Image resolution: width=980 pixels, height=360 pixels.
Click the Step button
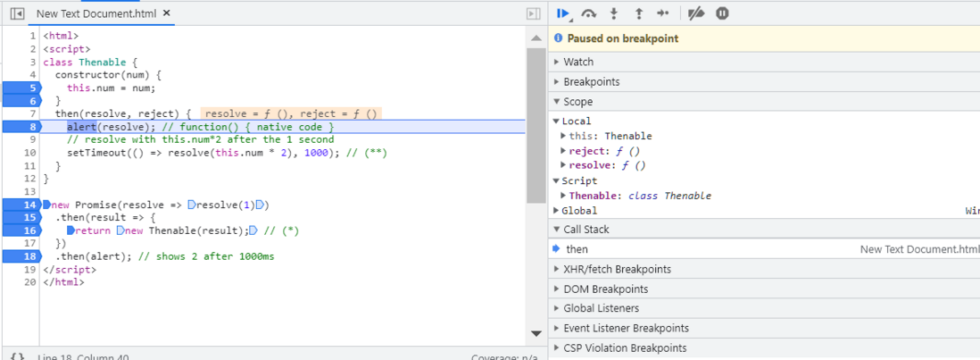click(663, 13)
